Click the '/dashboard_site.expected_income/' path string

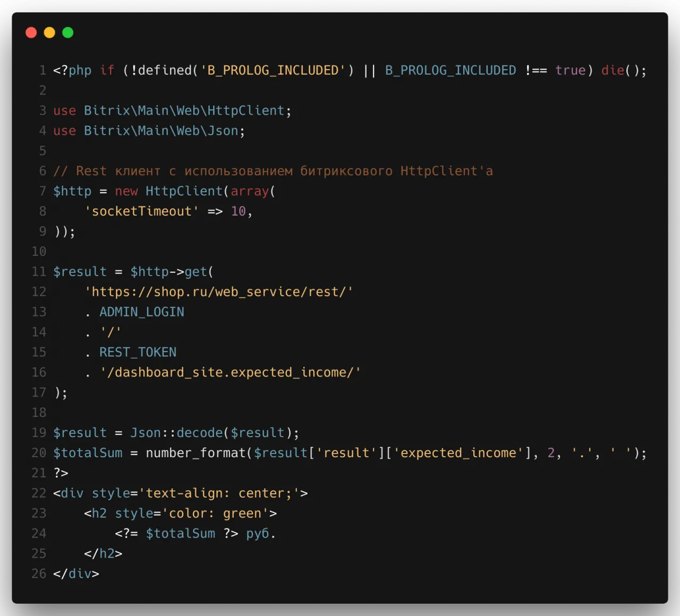[x=230, y=372]
